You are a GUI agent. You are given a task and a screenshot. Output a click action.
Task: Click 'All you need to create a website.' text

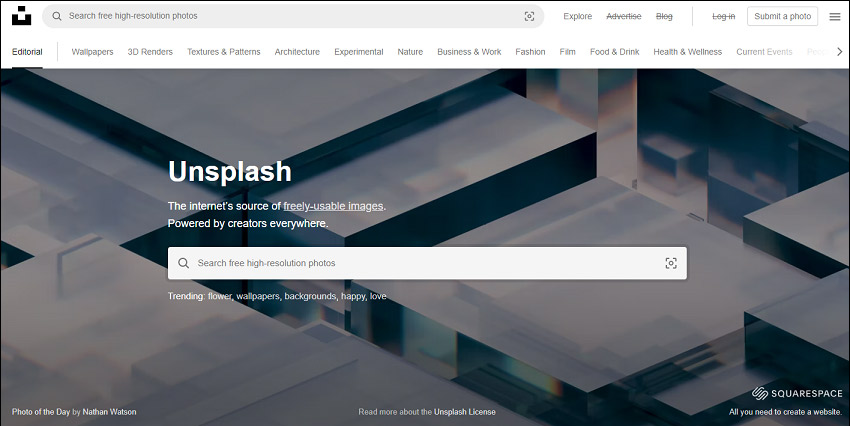(785, 412)
